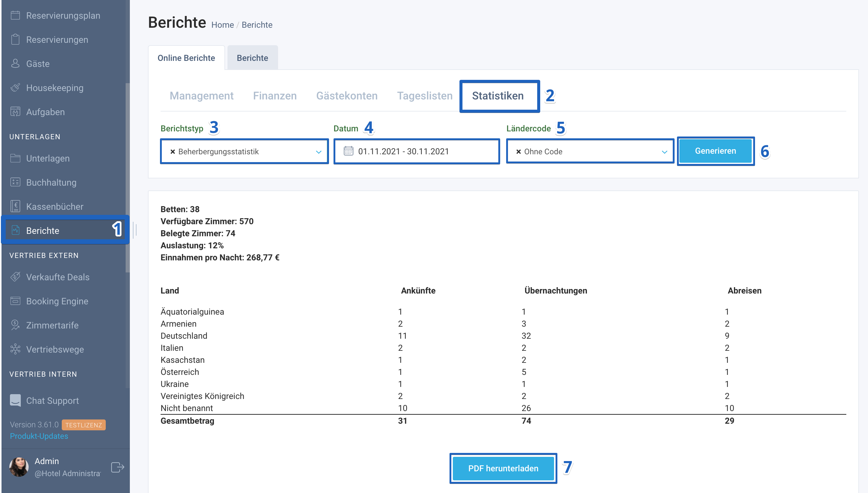868x493 pixels.
Task: Click the Vertriebswege network icon
Action: [15, 349]
